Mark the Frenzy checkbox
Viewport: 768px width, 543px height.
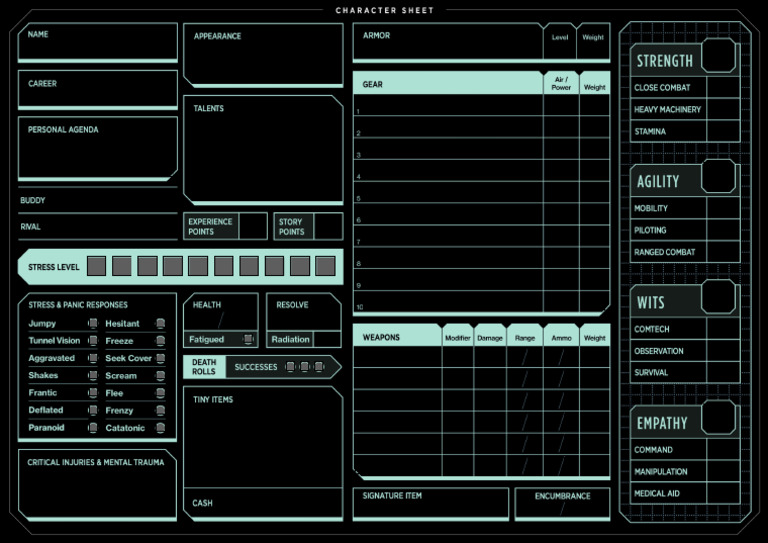click(x=160, y=410)
